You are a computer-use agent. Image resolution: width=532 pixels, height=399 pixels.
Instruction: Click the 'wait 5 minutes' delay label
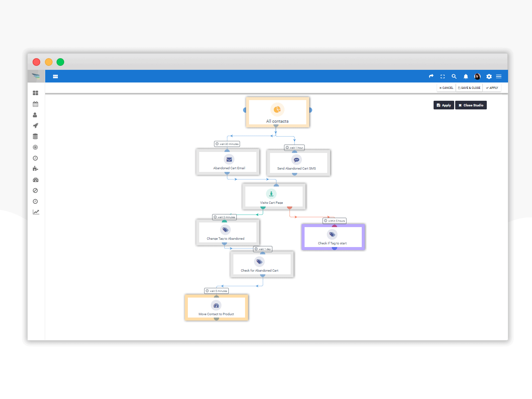click(216, 291)
